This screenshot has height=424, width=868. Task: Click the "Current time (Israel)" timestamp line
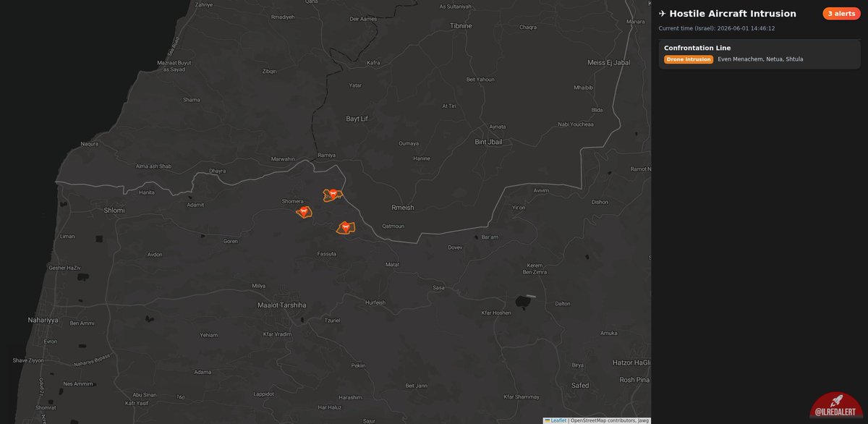(716, 29)
